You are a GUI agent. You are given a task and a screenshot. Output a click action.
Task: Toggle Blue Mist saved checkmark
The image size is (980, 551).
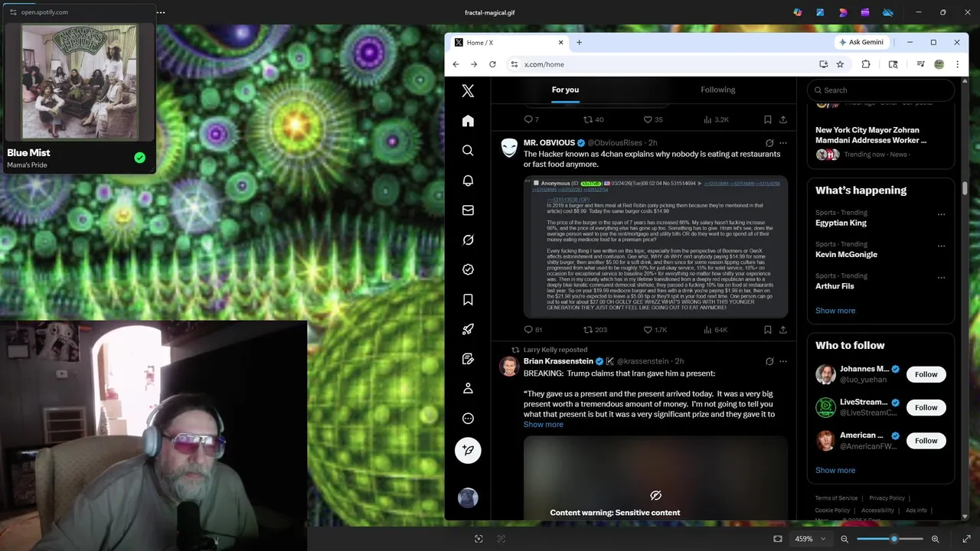[139, 158]
